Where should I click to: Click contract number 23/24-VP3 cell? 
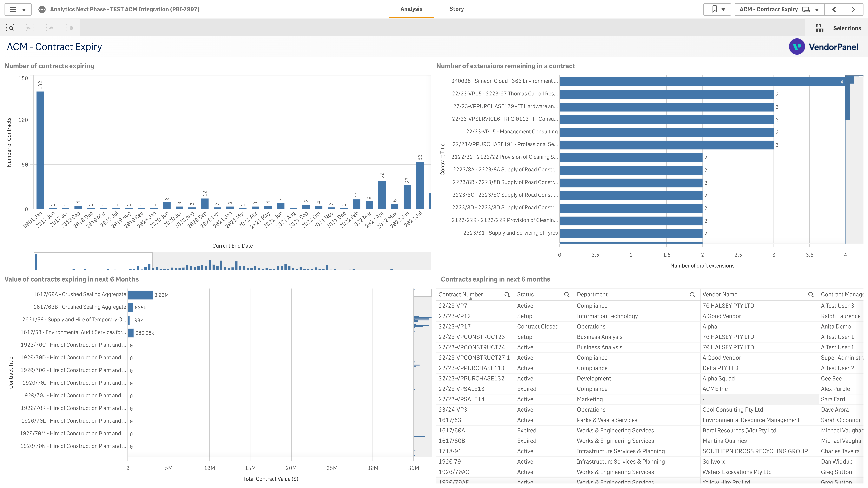475,410
